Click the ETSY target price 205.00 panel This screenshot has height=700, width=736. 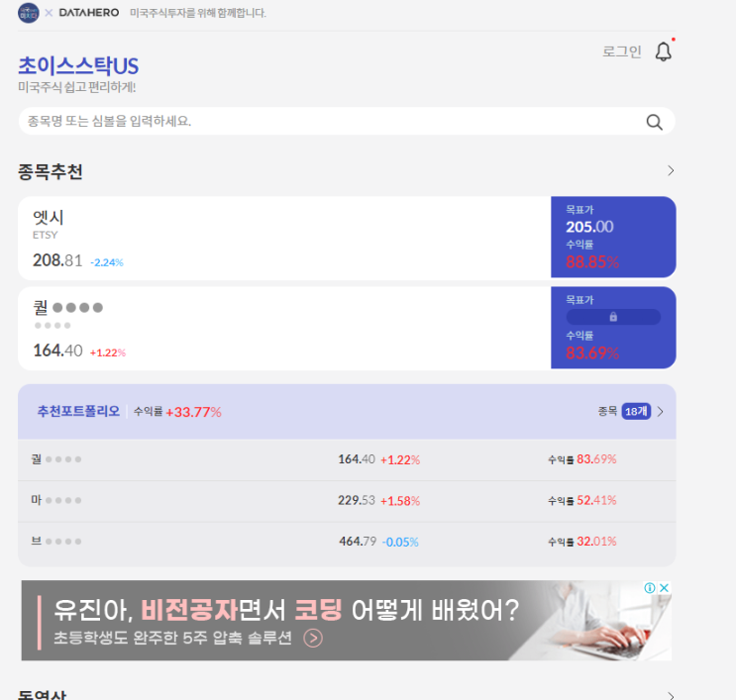(x=613, y=237)
